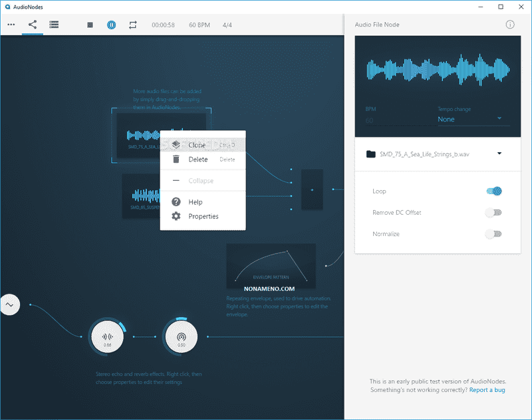Open the info icon in Audio File Node panel
The height and width of the screenshot is (420, 532).
tap(510, 25)
